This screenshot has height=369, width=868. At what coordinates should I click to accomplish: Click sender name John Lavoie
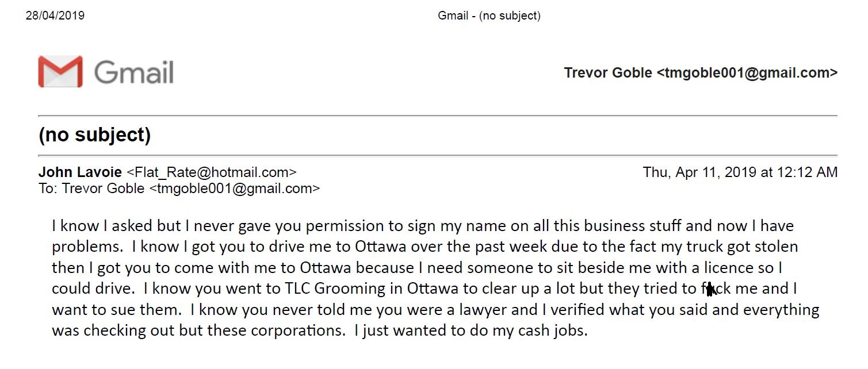pos(80,172)
